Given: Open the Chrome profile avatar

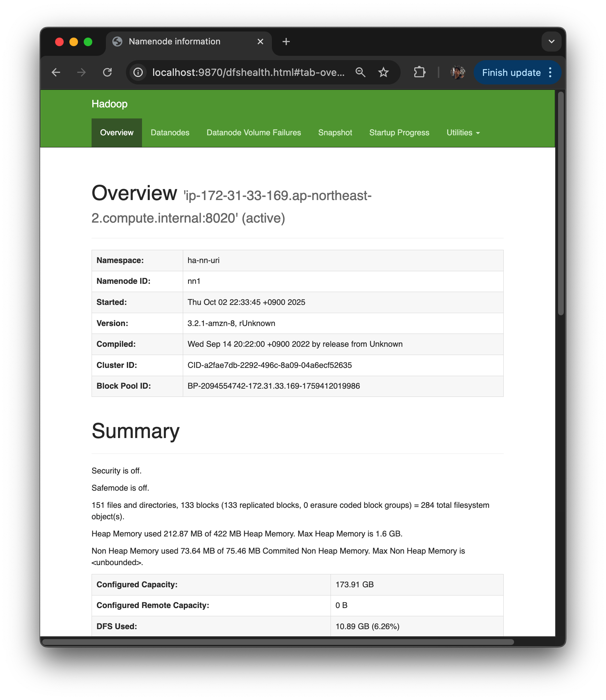Looking at the screenshot, I should click(x=458, y=73).
